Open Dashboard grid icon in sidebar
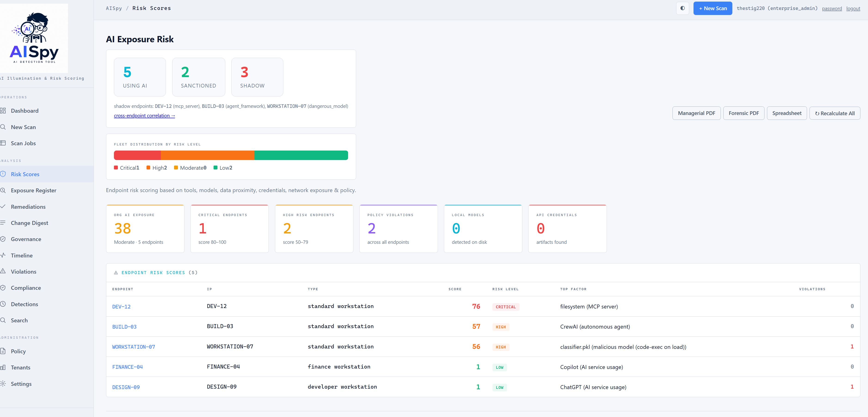The width and height of the screenshot is (868, 417). click(x=3, y=111)
